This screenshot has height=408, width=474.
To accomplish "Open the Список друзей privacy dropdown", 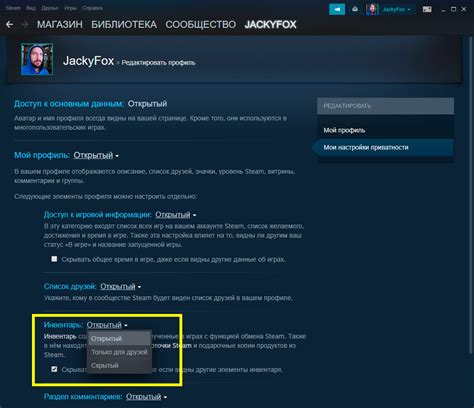I will (121, 286).
